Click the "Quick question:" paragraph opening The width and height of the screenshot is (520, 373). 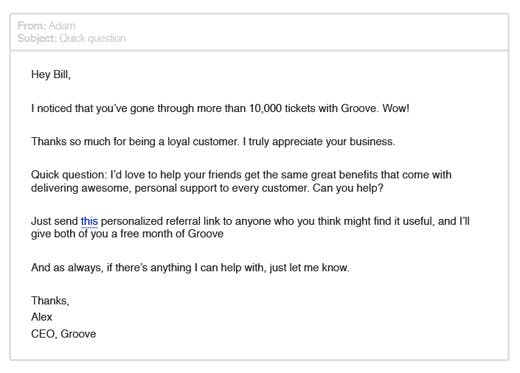coord(69,175)
